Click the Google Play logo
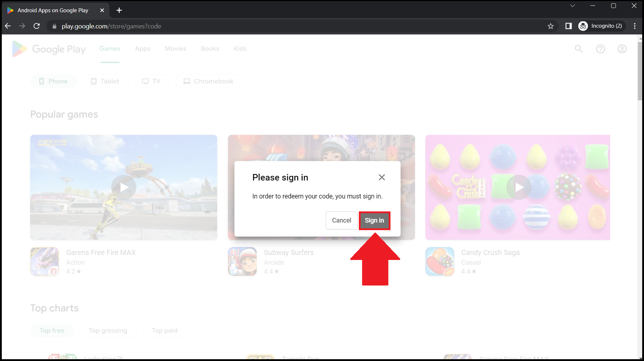The height and width of the screenshot is (361, 644). pyautogui.click(x=49, y=49)
